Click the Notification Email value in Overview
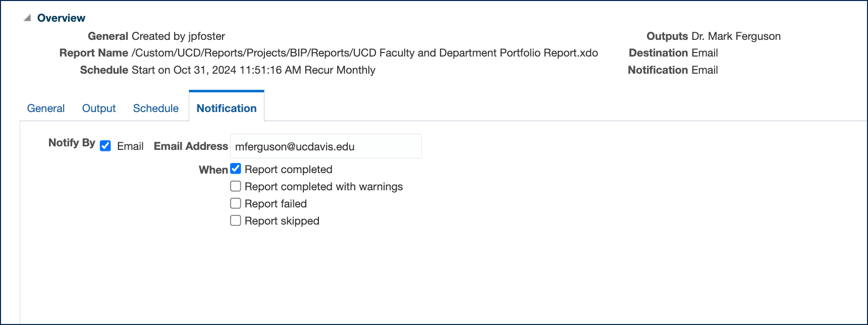Viewport: 868px width, 325px height. point(704,70)
